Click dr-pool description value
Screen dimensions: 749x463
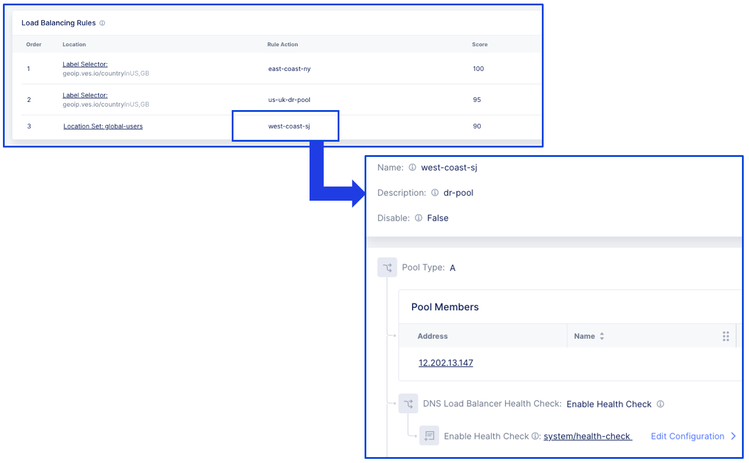458,193
